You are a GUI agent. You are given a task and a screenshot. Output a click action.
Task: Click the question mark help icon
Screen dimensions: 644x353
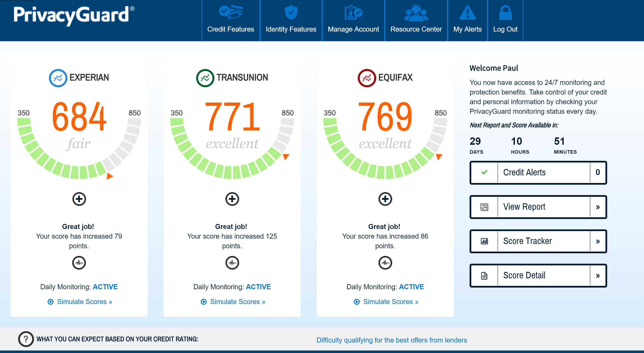click(26, 339)
